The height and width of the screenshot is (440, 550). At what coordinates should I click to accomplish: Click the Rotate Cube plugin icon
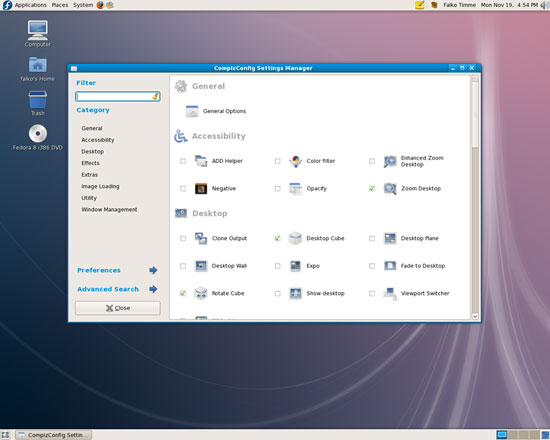pyautogui.click(x=201, y=293)
